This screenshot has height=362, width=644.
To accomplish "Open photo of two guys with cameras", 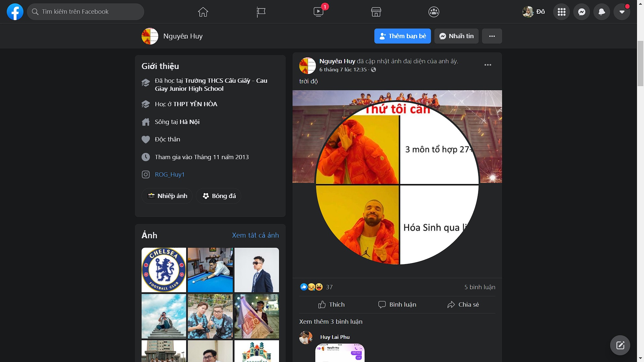I will pos(210,316).
